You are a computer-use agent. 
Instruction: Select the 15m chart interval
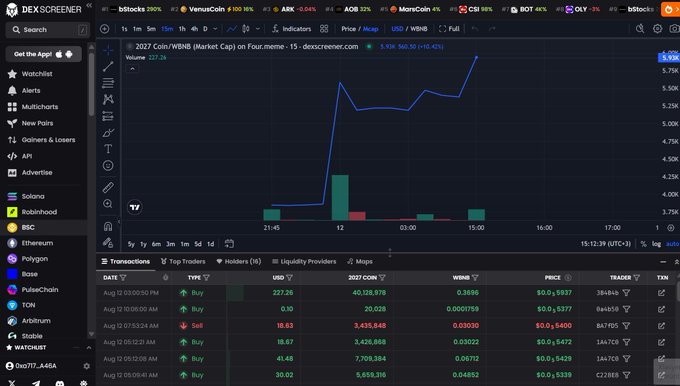[167, 29]
